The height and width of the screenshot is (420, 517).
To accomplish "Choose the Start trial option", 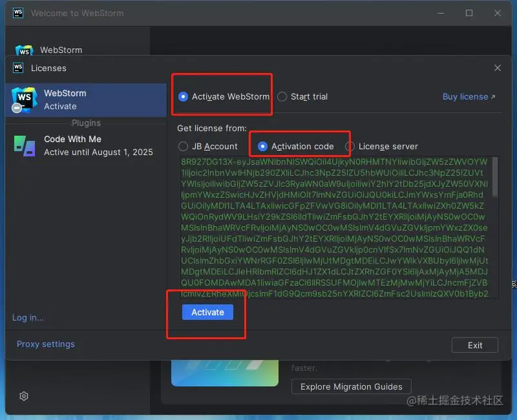I will point(282,96).
